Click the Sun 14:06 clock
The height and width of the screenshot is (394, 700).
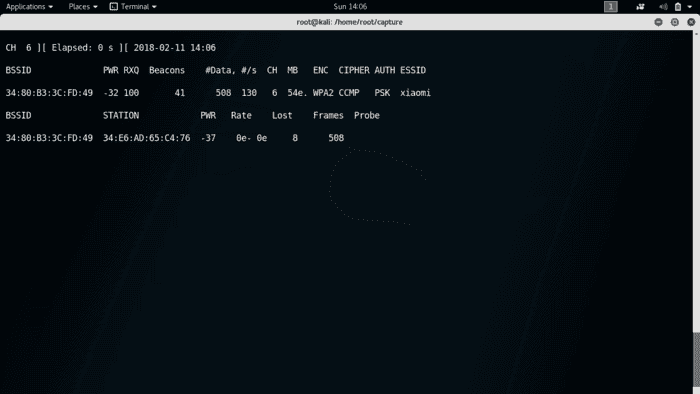pos(350,7)
